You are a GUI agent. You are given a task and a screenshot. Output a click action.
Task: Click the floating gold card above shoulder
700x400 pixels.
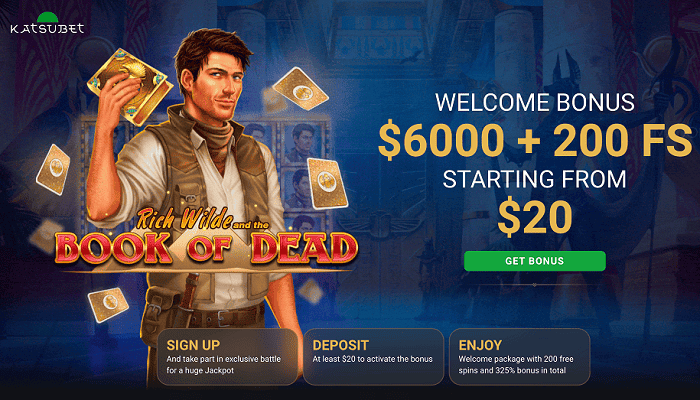coord(300,88)
